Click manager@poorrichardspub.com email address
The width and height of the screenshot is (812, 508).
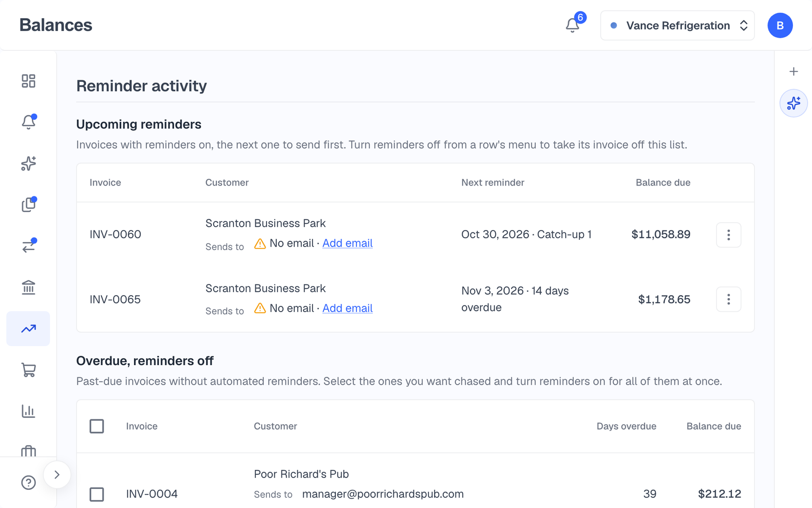tap(383, 494)
